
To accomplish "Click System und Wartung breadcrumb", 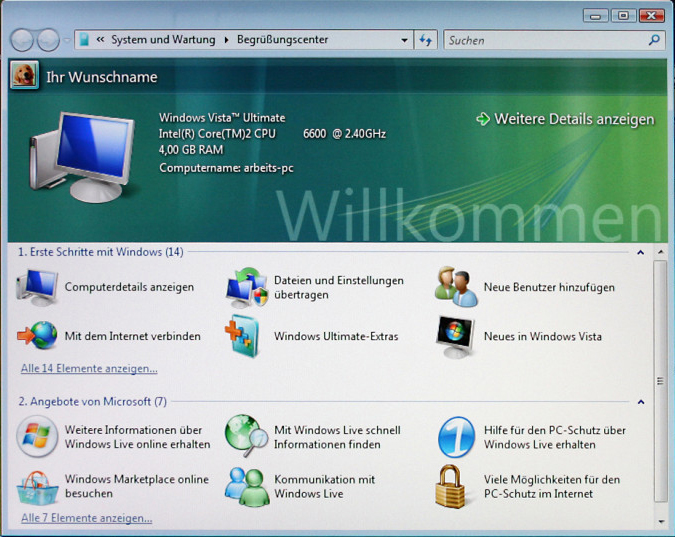I will (163, 40).
